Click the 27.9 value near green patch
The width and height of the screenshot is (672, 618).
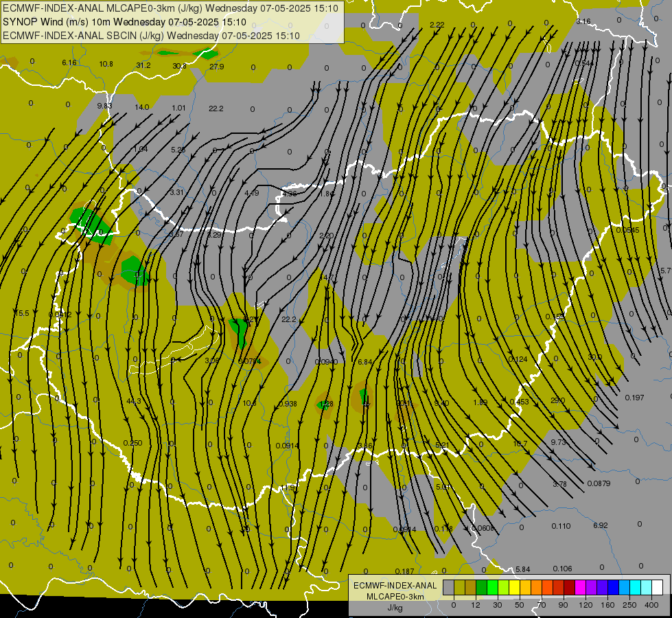pos(216,67)
